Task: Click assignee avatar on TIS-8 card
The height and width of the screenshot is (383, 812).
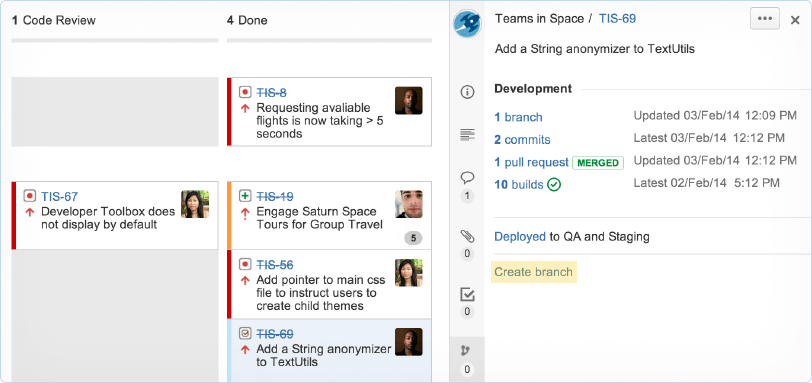Action: (409, 100)
